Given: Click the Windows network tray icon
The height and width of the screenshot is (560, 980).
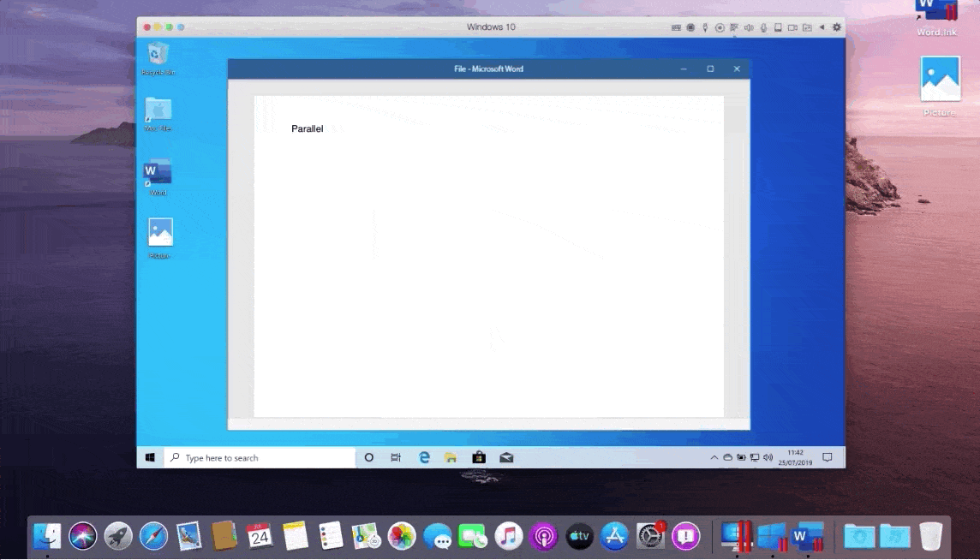Looking at the screenshot, I should pos(755,457).
